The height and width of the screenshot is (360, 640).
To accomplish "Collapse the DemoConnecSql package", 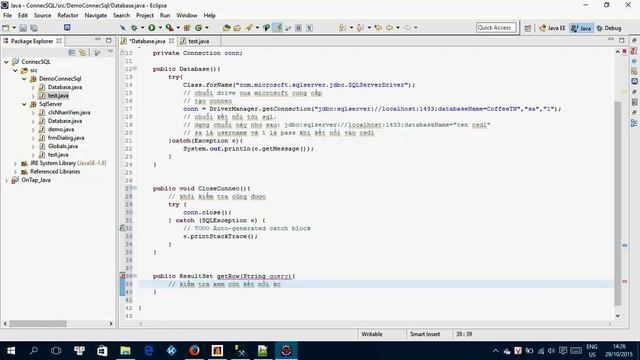I will coord(24,79).
